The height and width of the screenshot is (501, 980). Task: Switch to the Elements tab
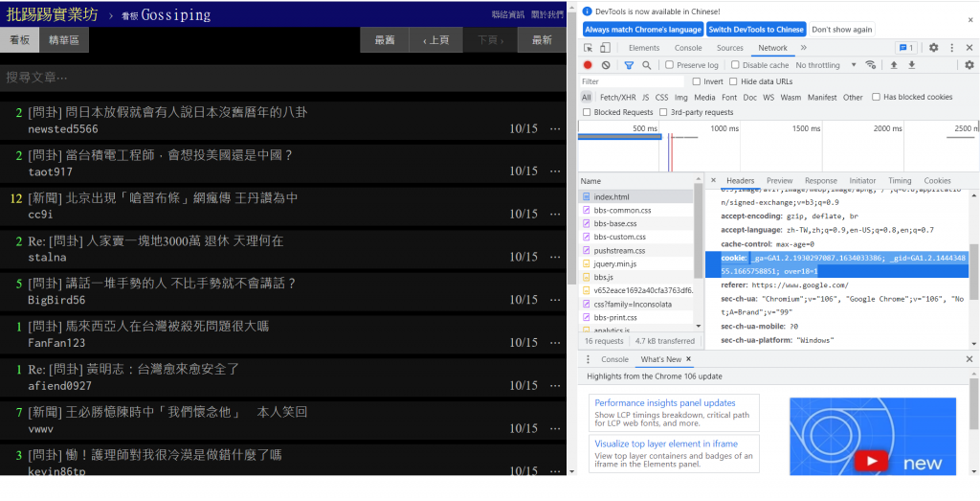click(644, 48)
